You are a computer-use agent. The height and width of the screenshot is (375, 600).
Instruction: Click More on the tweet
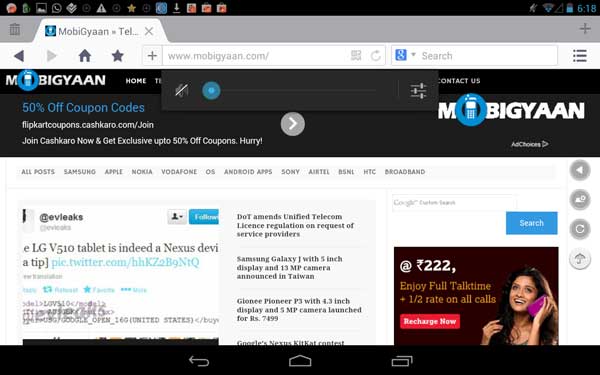pos(134,290)
